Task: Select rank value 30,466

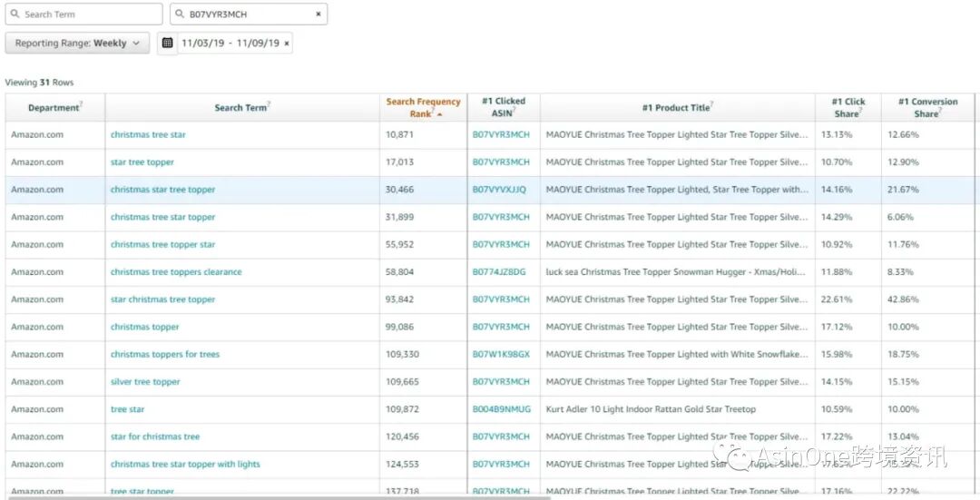Action: point(400,190)
